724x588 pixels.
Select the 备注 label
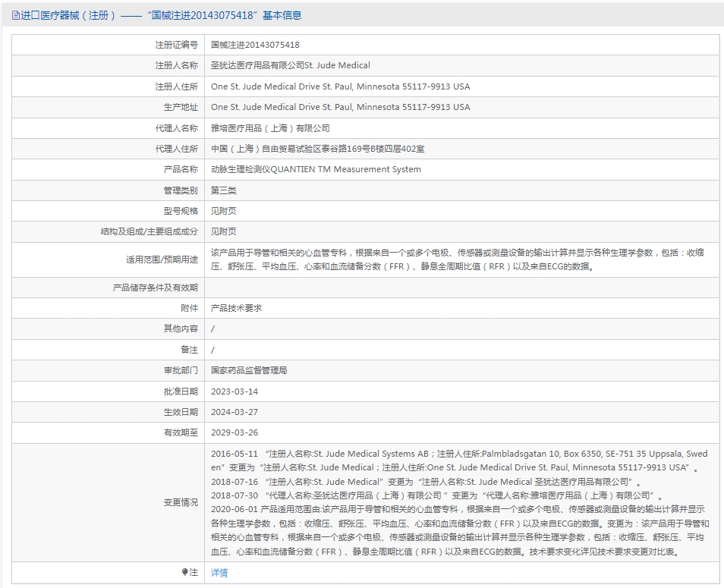point(189,350)
